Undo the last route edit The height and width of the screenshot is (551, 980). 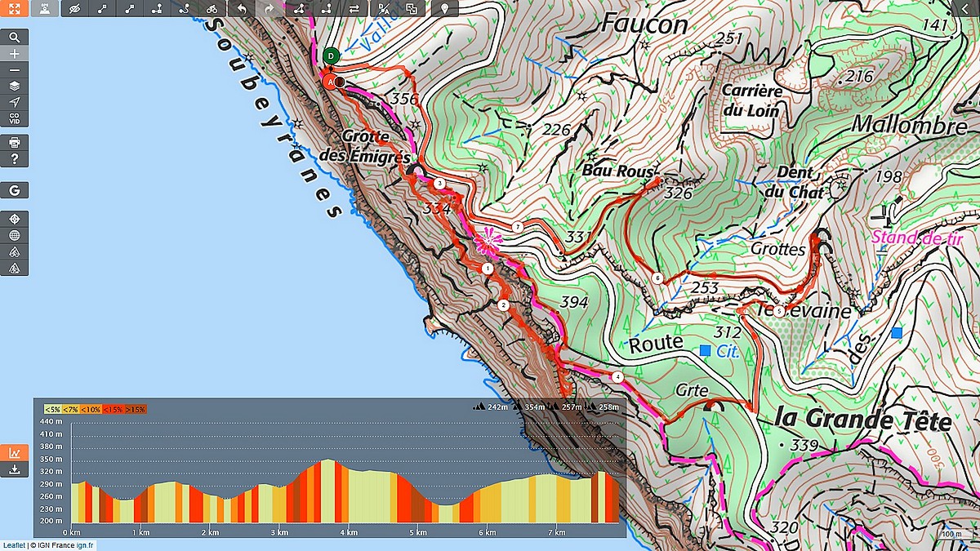(x=242, y=8)
